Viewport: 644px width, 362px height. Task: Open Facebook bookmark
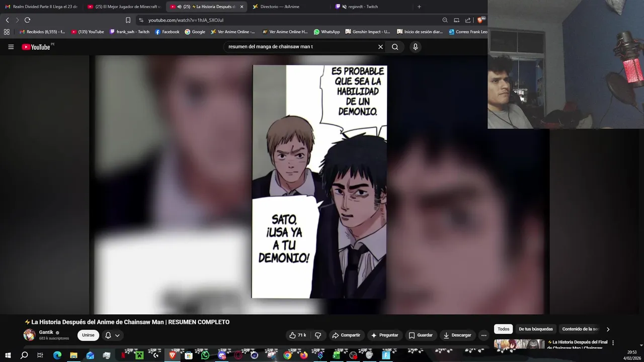167,32
